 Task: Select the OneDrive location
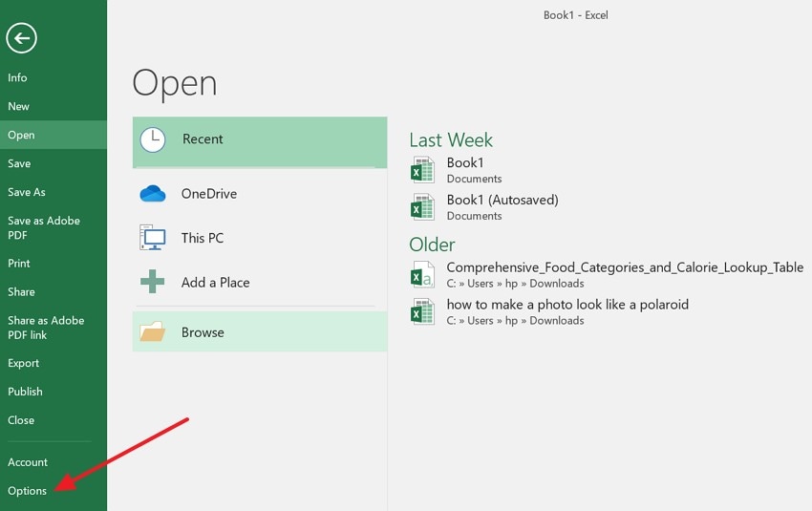tap(260, 194)
